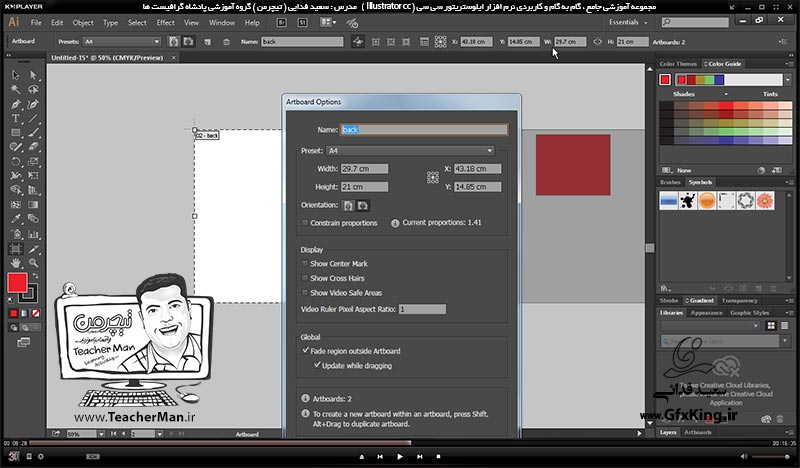Select the Line Segment tool
800x468 pixels.
click(x=34, y=118)
